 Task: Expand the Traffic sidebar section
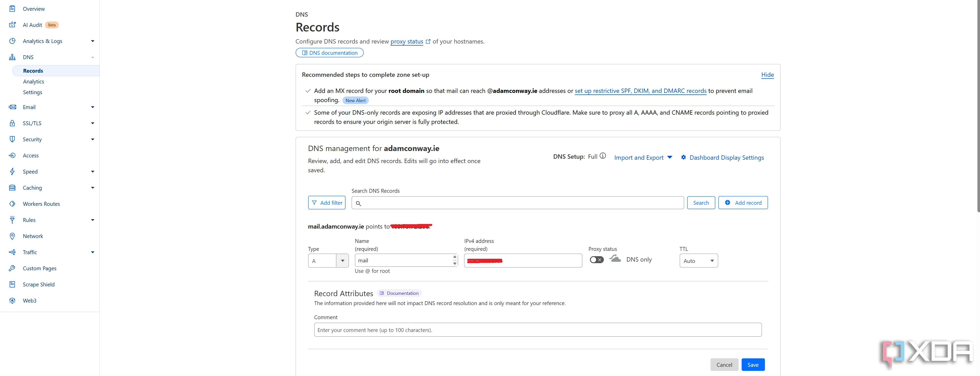[92, 252]
